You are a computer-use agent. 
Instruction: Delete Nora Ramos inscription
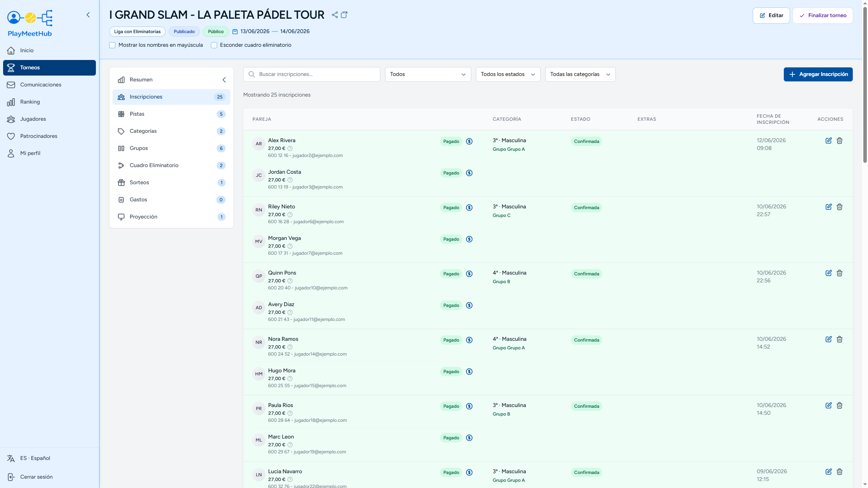(840, 339)
